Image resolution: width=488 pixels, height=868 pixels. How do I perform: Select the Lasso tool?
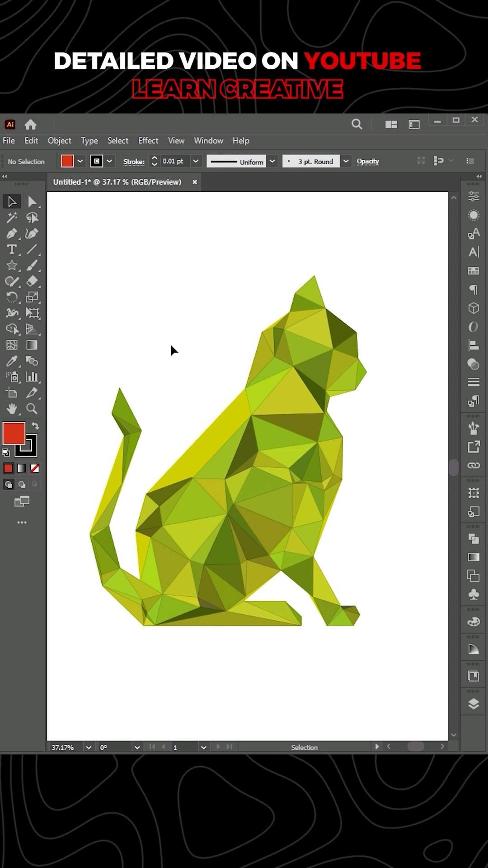tap(32, 217)
